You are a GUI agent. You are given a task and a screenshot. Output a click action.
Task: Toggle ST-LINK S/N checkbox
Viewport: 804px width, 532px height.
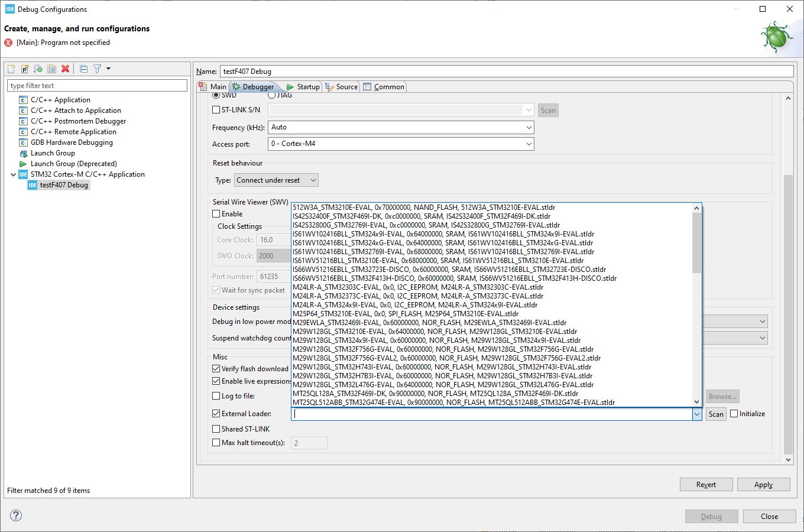pos(216,109)
